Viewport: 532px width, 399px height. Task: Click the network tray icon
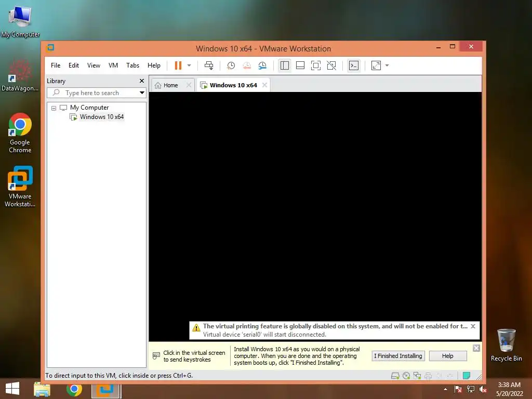click(471, 389)
